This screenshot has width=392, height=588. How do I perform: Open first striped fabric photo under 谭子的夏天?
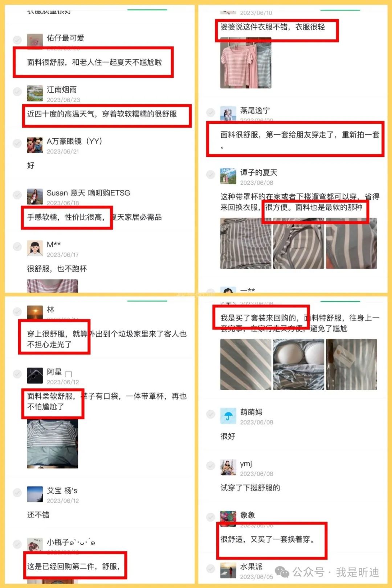tap(246, 243)
